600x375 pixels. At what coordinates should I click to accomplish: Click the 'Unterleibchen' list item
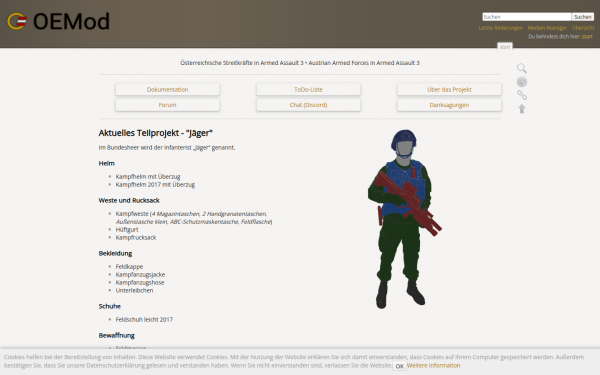coord(134,290)
